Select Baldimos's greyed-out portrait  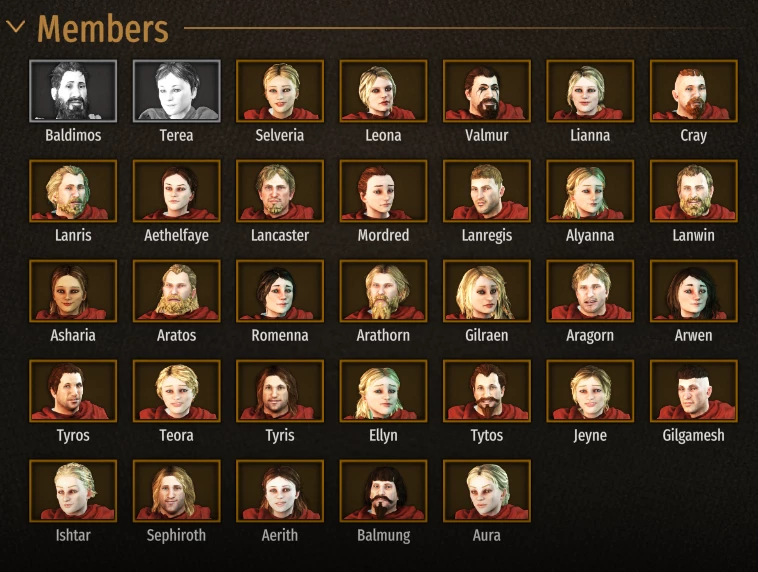(x=73, y=91)
